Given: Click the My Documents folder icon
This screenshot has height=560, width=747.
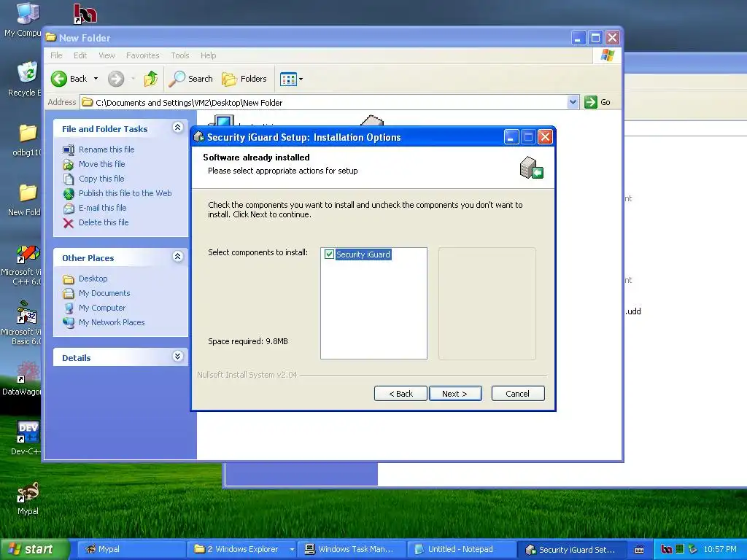Looking at the screenshot, I should pos(69,293).
